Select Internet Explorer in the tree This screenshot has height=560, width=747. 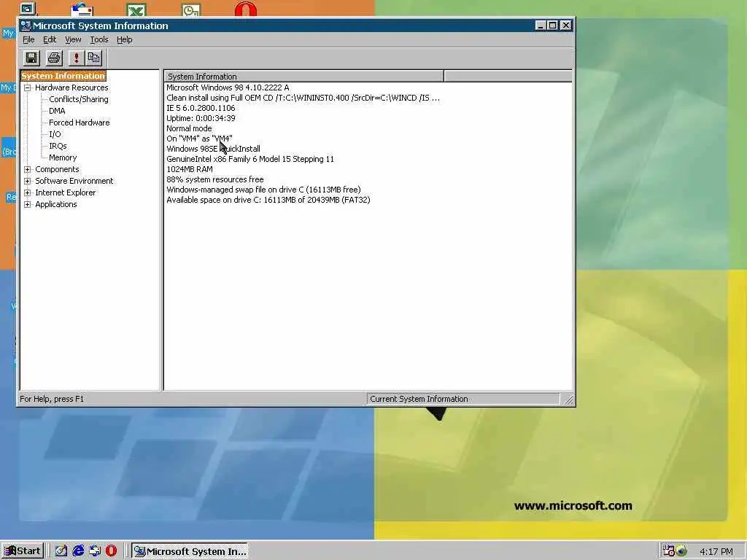(65, 192)
